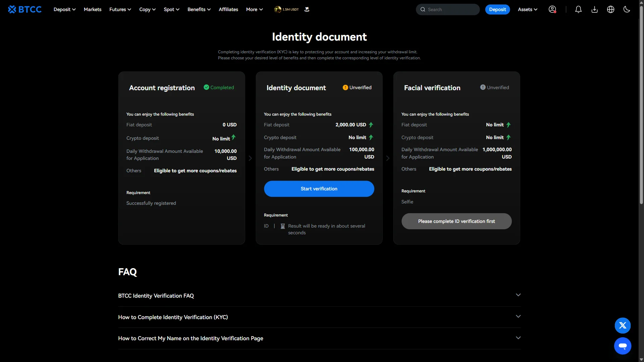Click the Identity document card title
The image size is (644, 362).
coord(296,88)
